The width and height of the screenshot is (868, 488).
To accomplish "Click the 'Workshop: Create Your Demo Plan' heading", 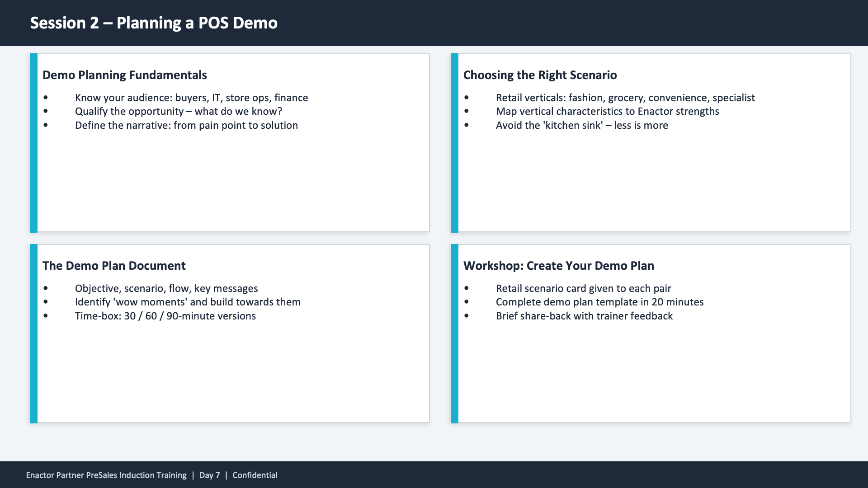I will pos(559,266).
